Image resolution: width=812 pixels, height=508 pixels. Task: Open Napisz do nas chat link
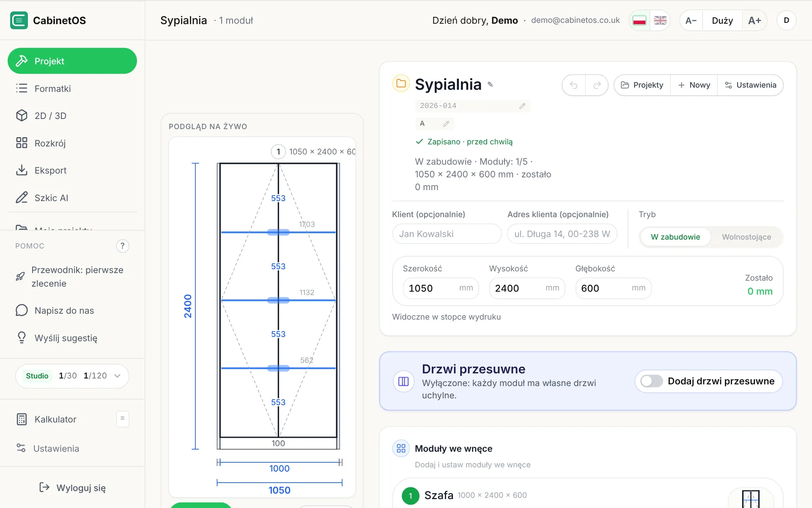click(x=72, y=310)
